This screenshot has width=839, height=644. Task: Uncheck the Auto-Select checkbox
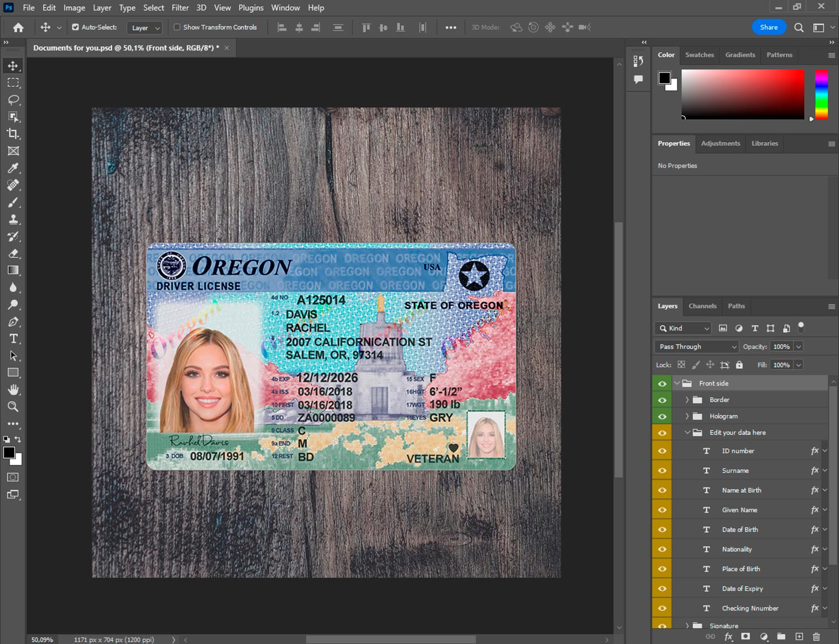(76, 27)
